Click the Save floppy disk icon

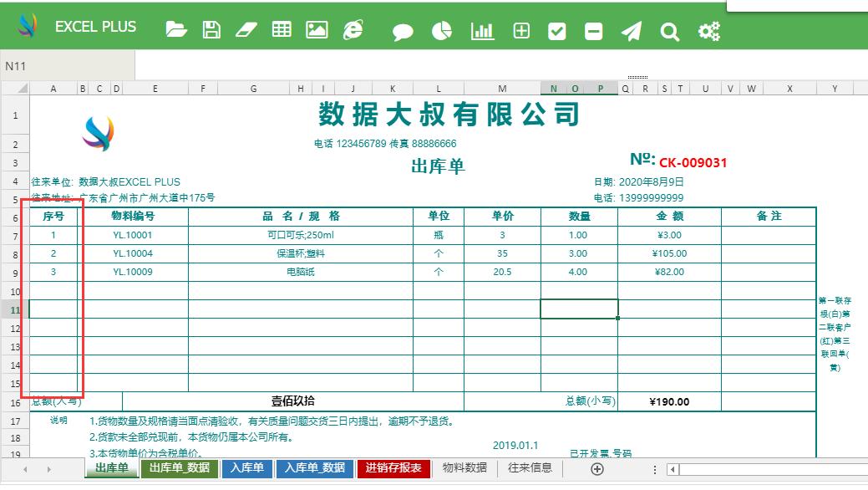pyautogui.click(x=211, y=28)
